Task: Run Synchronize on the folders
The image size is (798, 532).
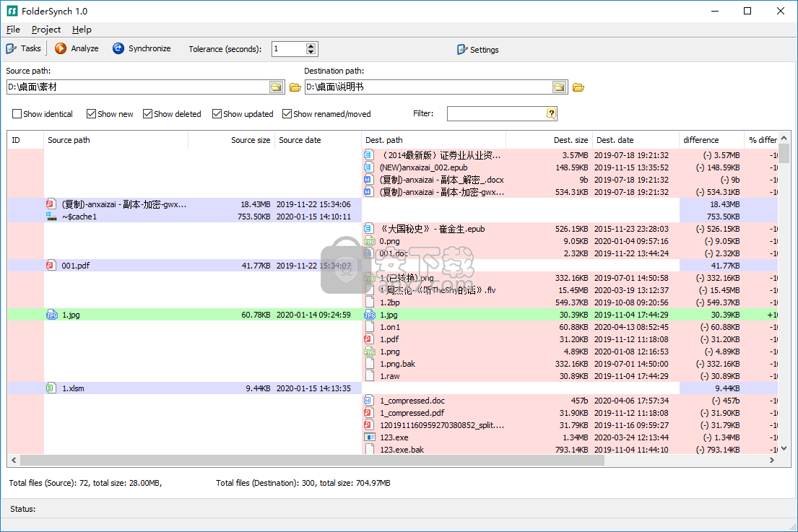Action: (142, 48)
